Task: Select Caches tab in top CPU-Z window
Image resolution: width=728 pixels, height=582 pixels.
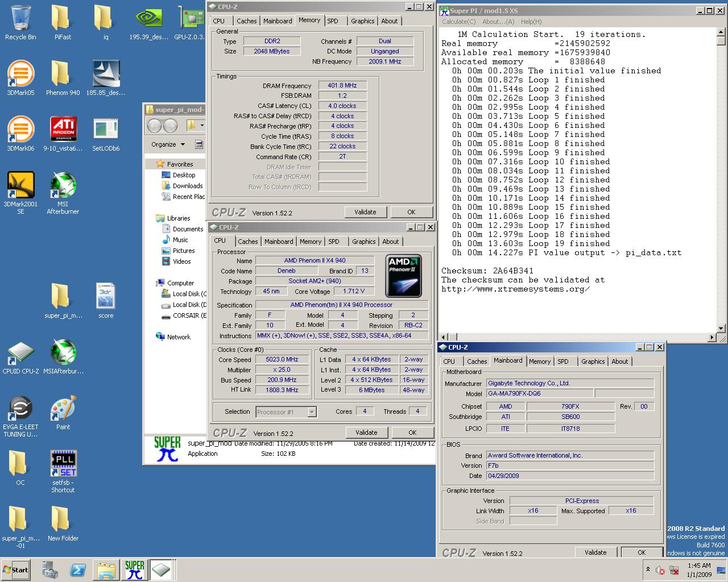Action: 246,21
